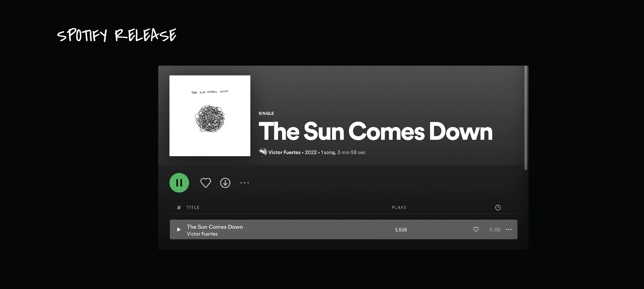Pause playback with the green button
The image size is (644, 289).
(x=179, y=183)
